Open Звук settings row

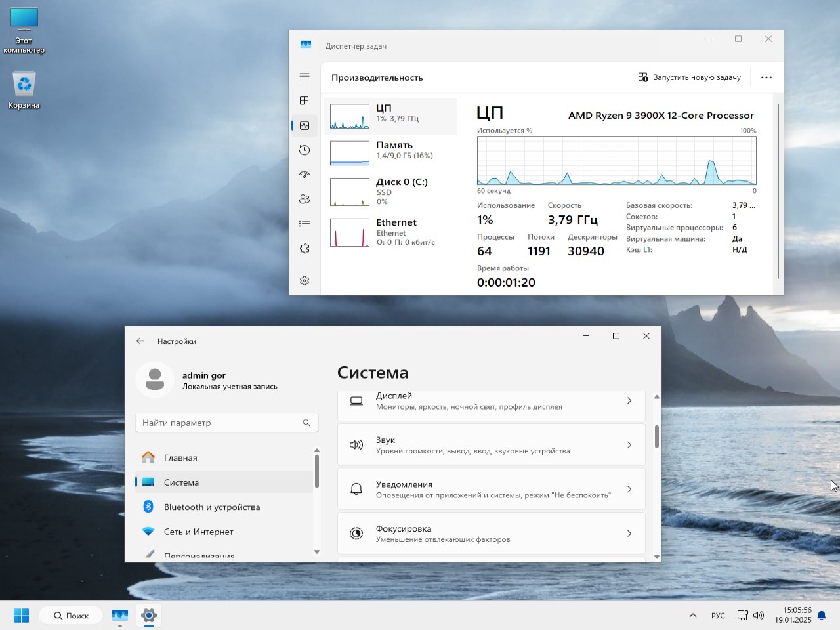pos(491,445)
